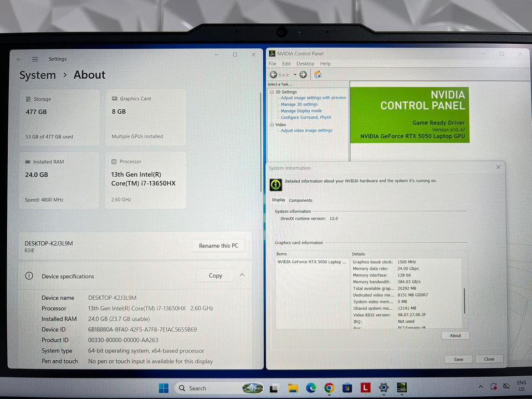Image resolution: width=532 pixels, height=399 pixels.
Task: Go back using Settings back arrow
Action: tap(19, 59)
